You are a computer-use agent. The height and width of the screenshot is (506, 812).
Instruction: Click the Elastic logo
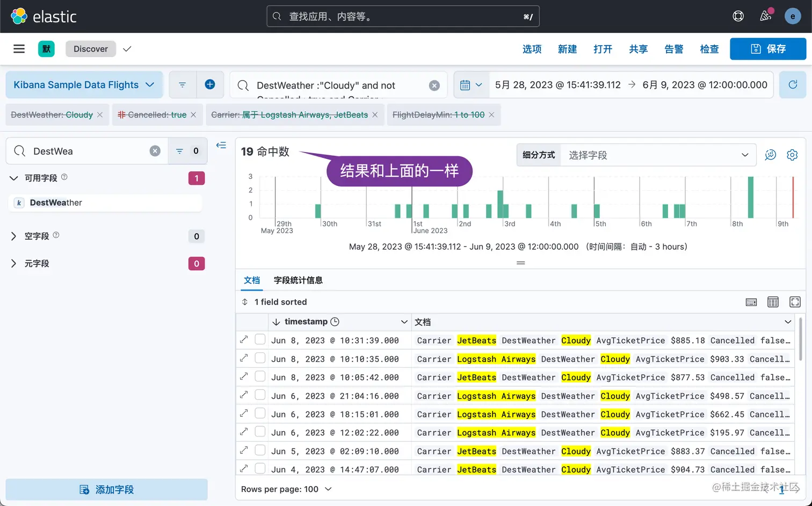tap(44, 16)
